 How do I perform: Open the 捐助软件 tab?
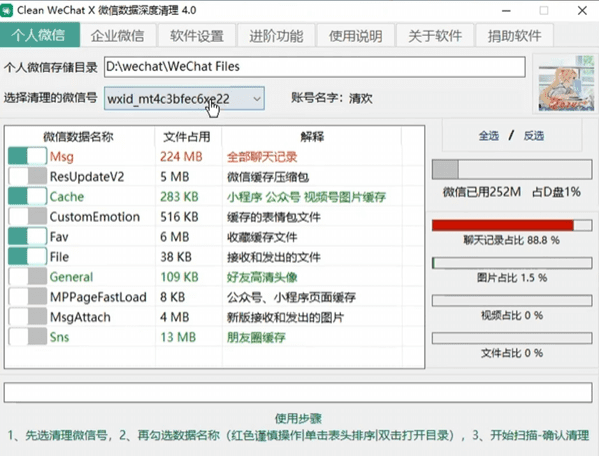514,36
